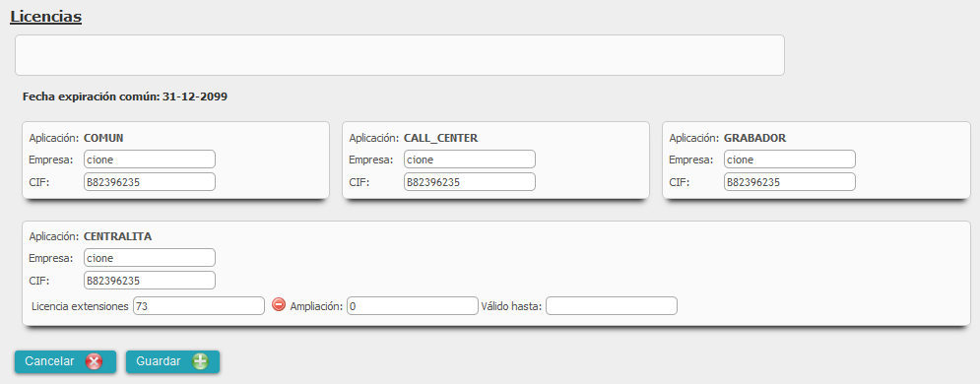Save changes with the Guardar button

click(x=172, y=361)
